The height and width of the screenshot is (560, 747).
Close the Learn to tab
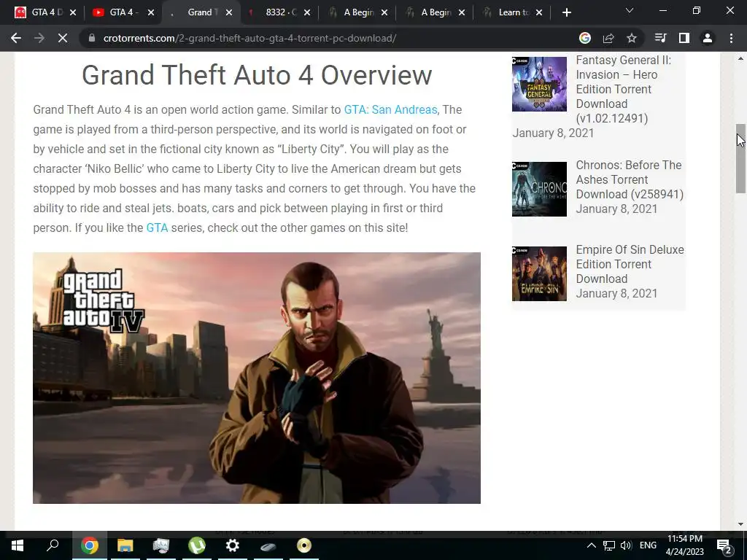539,12
